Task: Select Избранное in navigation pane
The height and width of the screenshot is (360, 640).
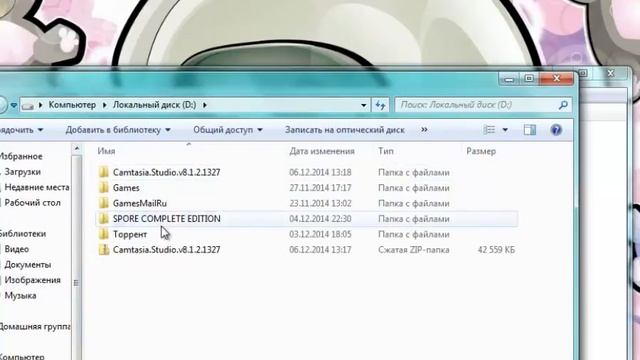Action: point(20,156)
